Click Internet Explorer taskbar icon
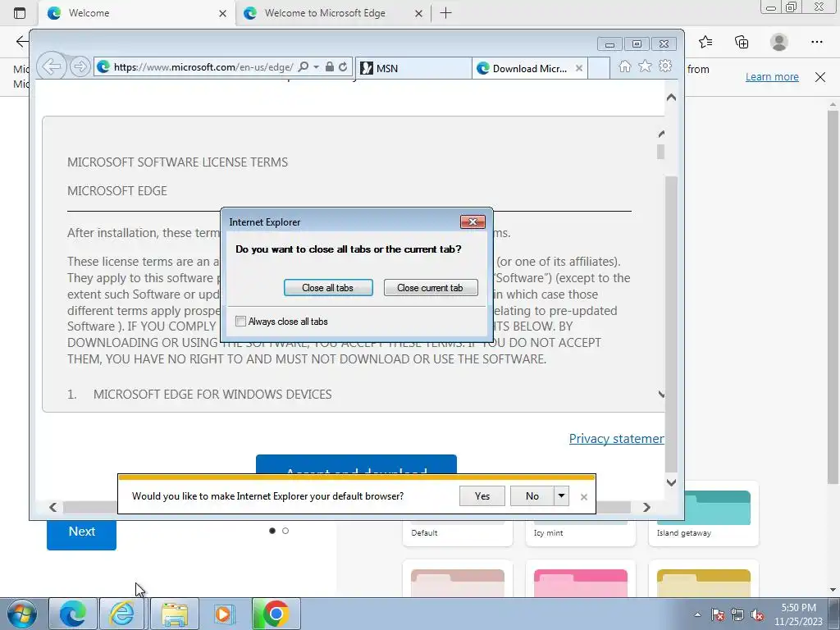Screen dimensions: 840x630 coord(121,614)
